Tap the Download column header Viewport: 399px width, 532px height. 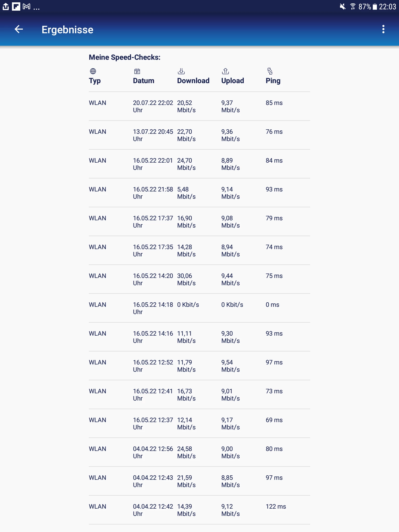click(193, 81)
